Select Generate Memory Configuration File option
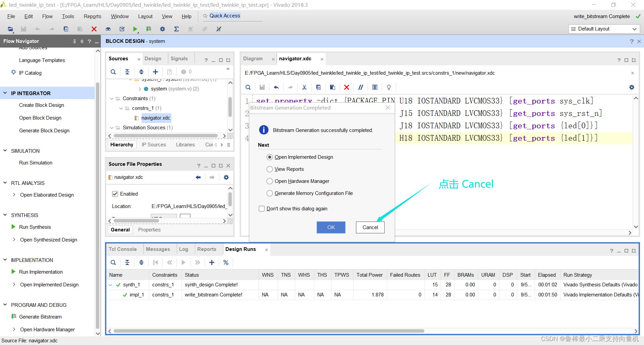The width and height of the screenshot is (644, 345). tap(270, 193)
